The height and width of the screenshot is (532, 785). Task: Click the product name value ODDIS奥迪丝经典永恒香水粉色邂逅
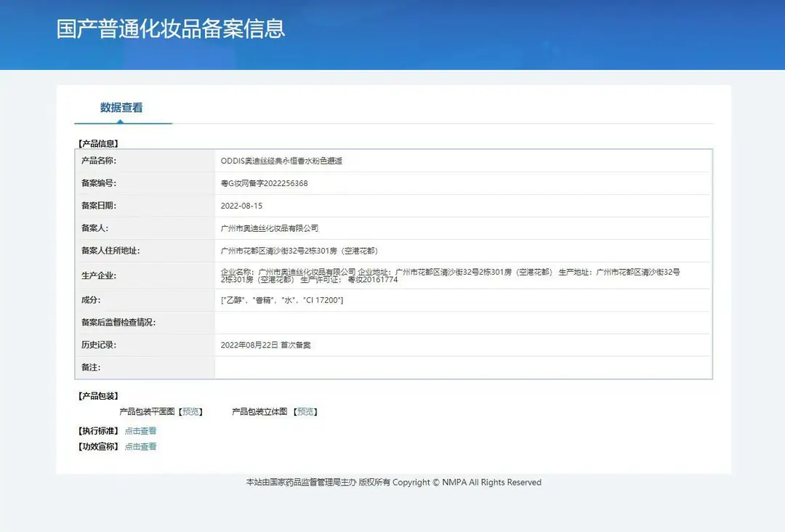point(281,161)
